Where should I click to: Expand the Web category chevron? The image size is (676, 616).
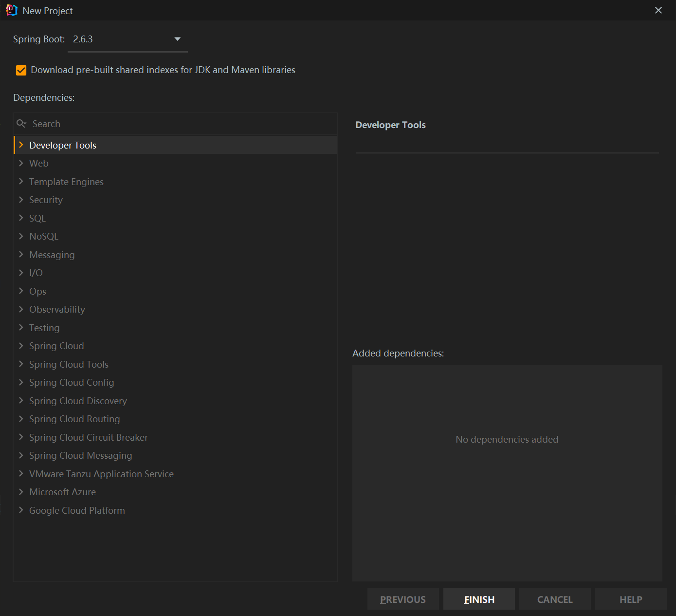click(x=21, y=163)
